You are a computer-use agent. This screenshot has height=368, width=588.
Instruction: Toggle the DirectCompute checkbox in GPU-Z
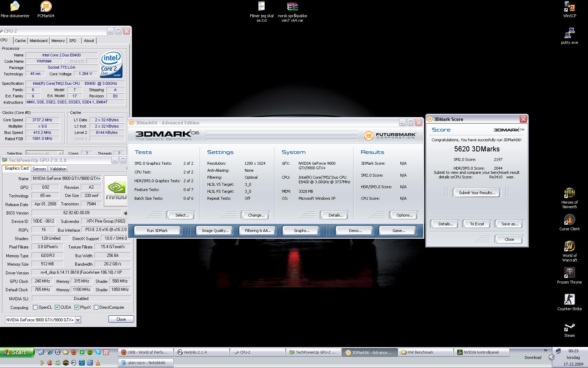tap(96, 307)
